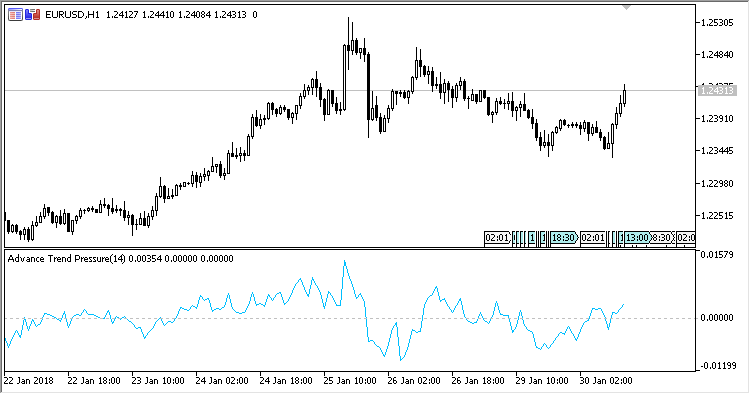Click the 1.25305 price scale label
This screenshot has width=750, height=394.
click(717, 22)
